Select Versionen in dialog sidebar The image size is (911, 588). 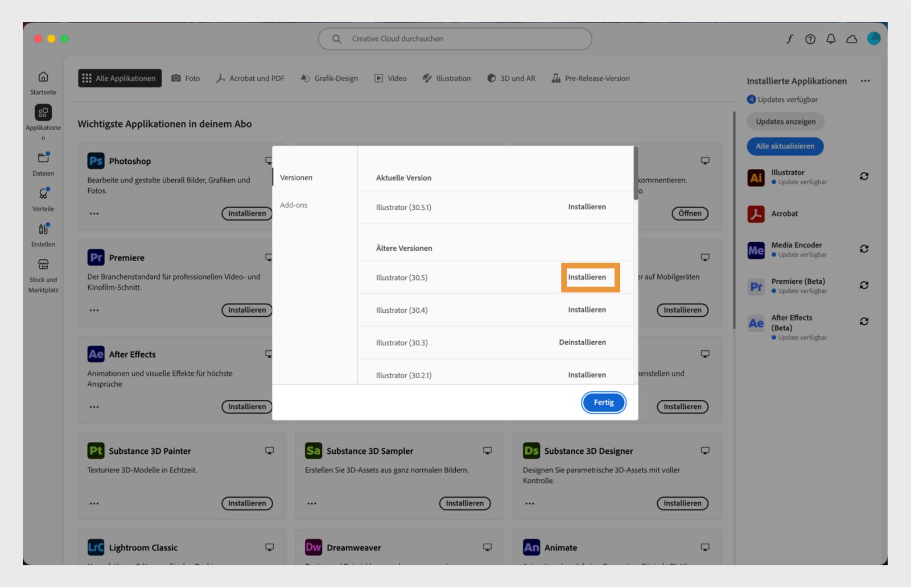point(296,177)
